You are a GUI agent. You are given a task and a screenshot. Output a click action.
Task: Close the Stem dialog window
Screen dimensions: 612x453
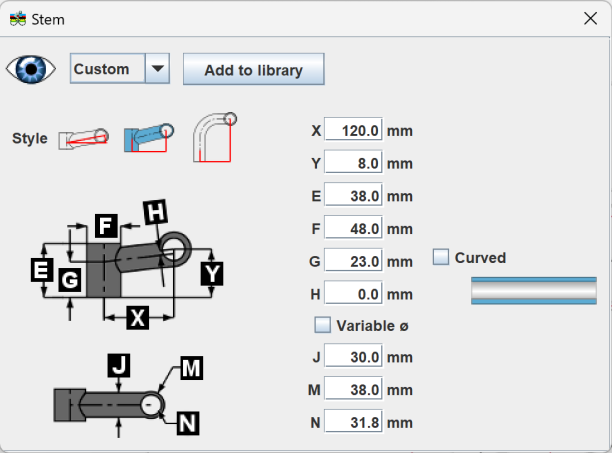(591, 18)
